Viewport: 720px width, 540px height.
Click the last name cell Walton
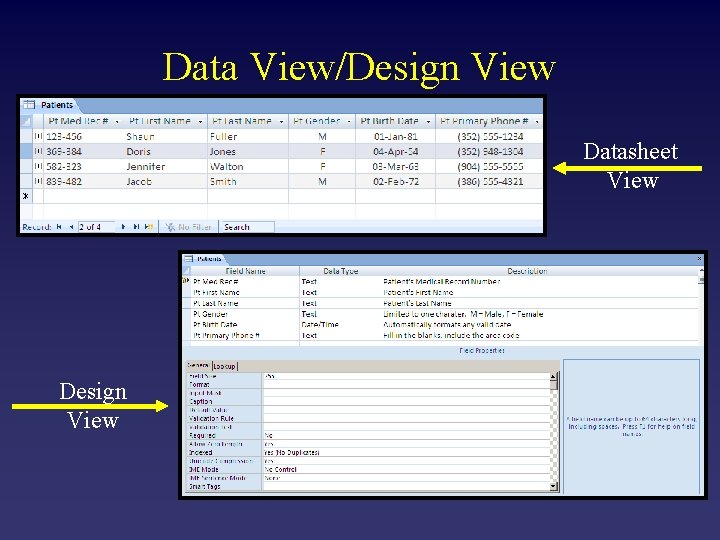226,167
